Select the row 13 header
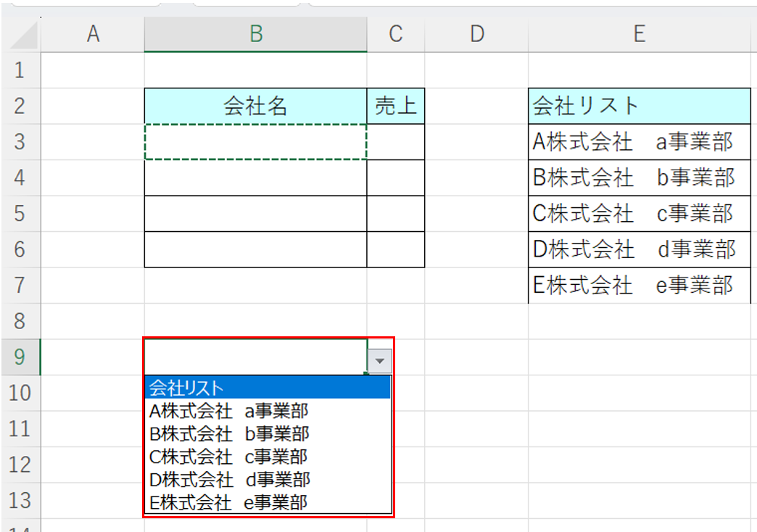This screenshot has height=532, width=757. (21, 501)
